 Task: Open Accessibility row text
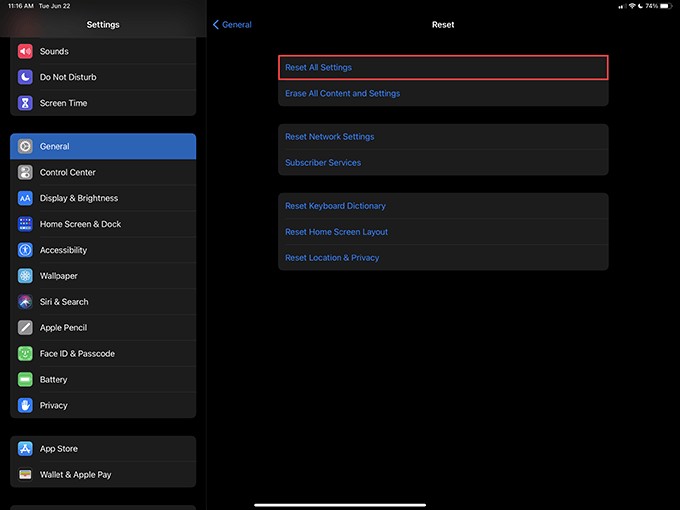[x=63, y=250]
